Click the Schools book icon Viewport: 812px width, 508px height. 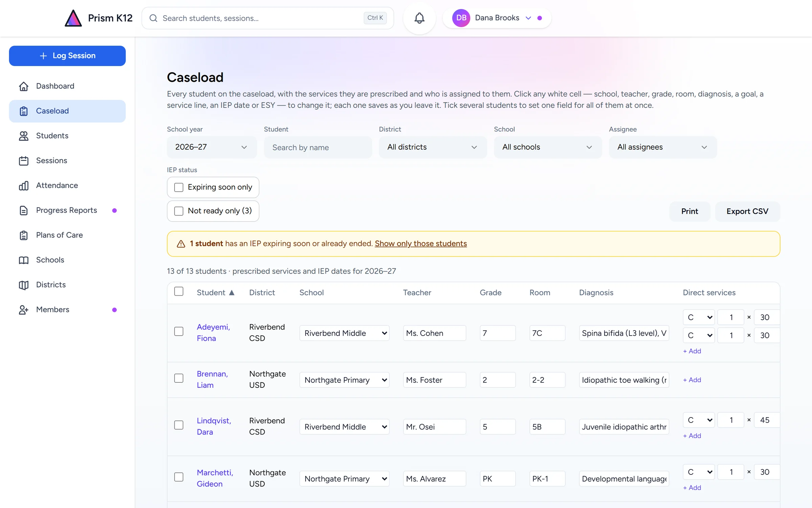[23, 260]
